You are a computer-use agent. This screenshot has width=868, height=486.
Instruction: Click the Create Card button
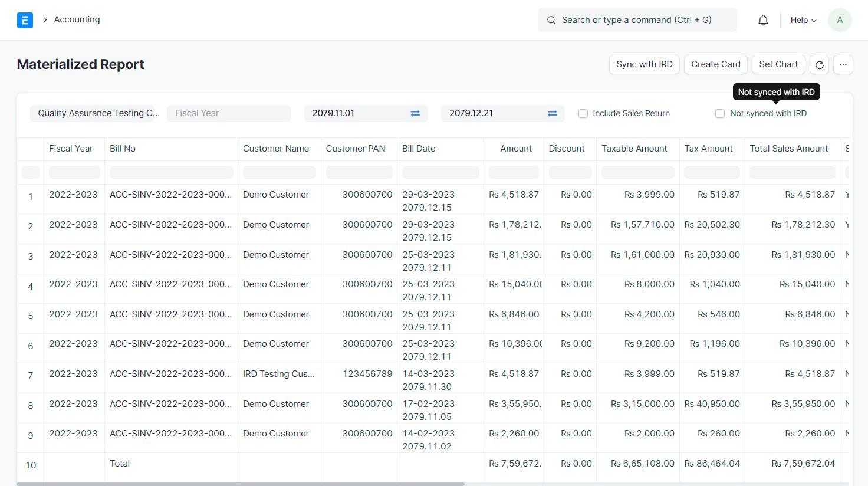click(x=715, y=64)
